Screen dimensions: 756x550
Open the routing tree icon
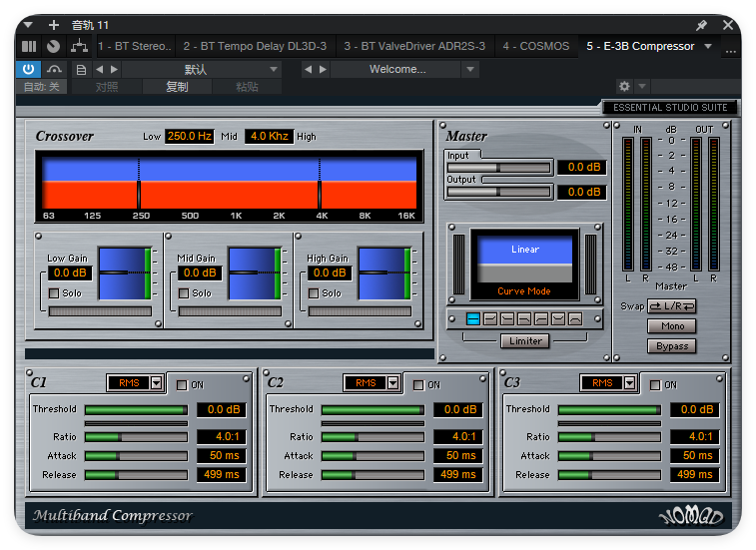pyautogui.click(x=79, y=46)
